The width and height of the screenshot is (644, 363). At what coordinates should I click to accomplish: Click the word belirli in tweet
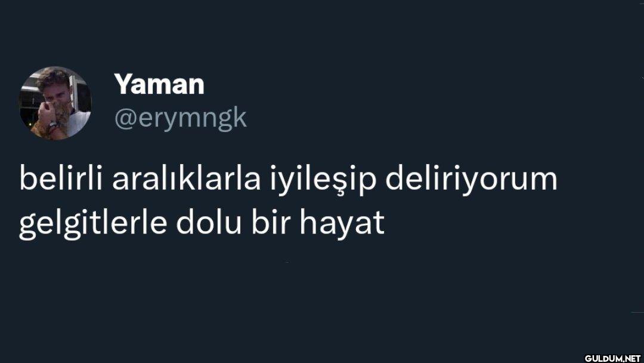(x=61, y=179)
